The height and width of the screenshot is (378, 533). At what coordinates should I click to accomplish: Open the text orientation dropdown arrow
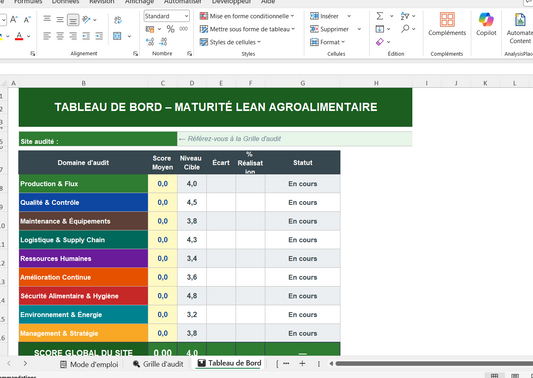coord(94,20)
